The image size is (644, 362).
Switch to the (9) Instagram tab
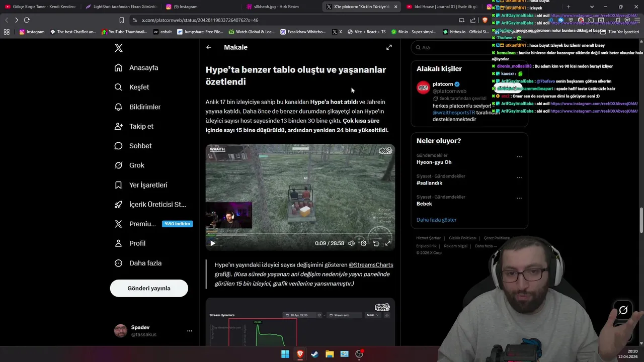[x=201, y=7]
